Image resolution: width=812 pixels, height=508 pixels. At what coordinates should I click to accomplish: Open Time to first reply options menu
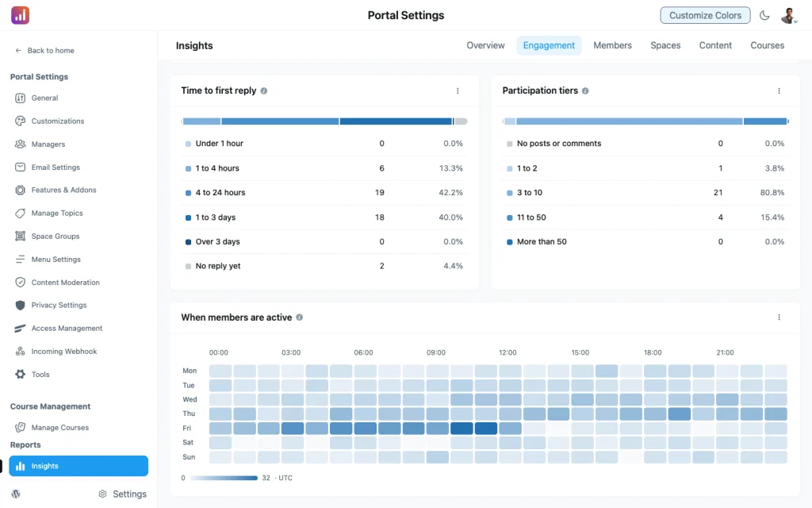pos(458,90)
